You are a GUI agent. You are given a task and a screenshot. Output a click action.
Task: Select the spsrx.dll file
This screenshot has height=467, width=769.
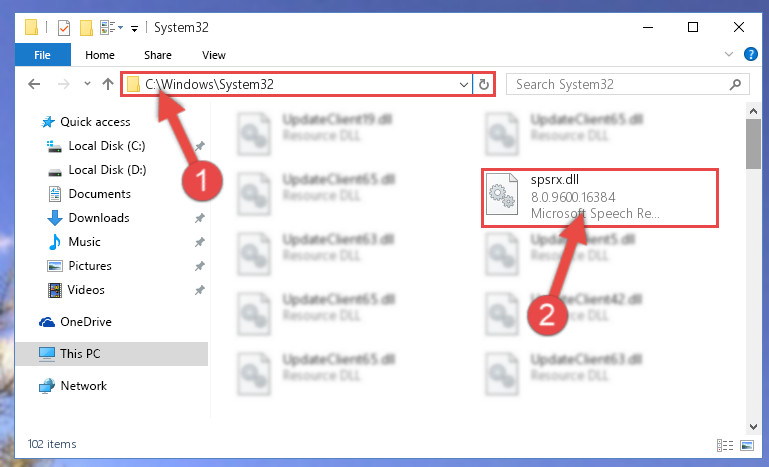coord(600,197)
